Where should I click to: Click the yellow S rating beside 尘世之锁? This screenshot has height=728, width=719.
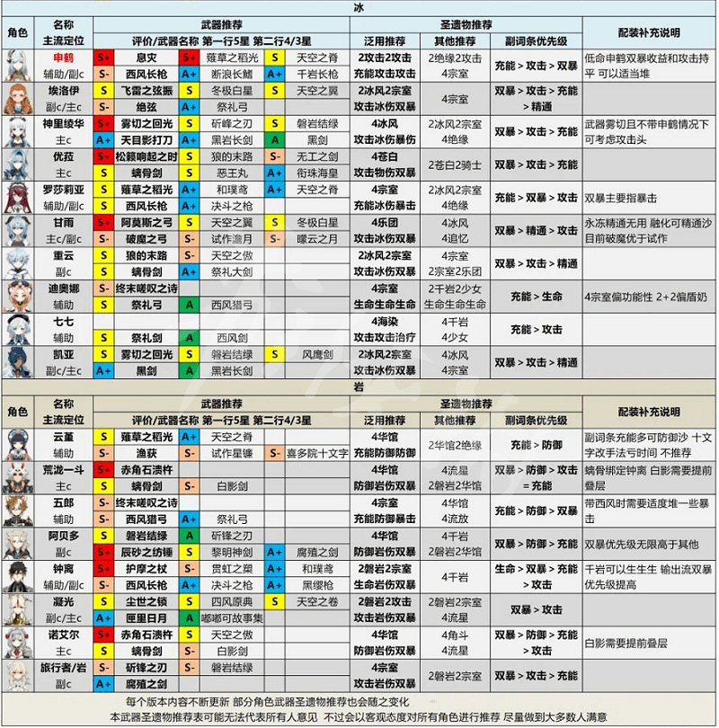click(x=103, y=601)
